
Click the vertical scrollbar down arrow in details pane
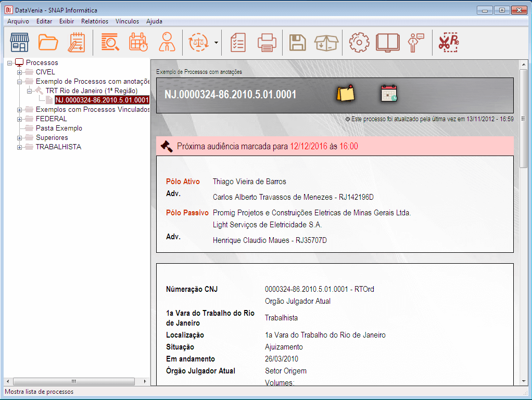(x=524, y=381)
